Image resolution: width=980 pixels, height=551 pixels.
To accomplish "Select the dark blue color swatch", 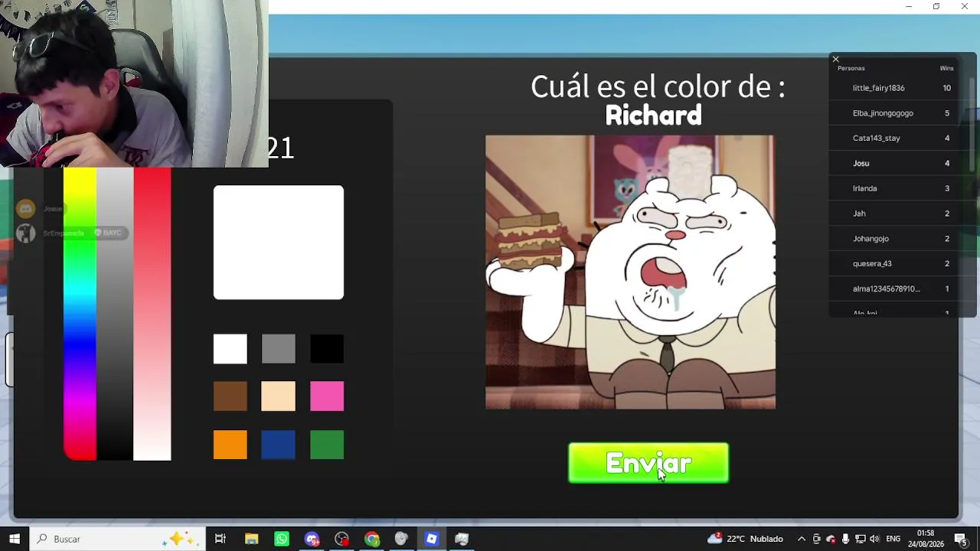I will click(x=278, y=445).
